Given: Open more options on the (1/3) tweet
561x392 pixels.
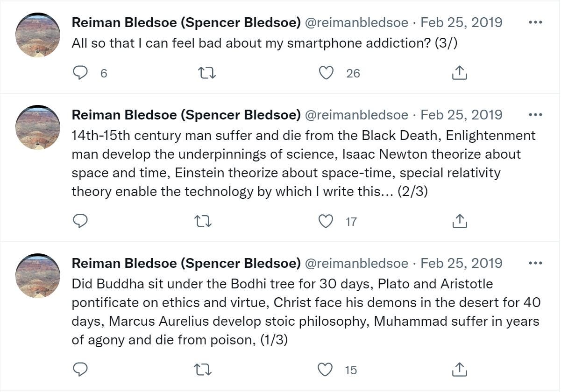Looking at the screenshot, I should [535, 263].
